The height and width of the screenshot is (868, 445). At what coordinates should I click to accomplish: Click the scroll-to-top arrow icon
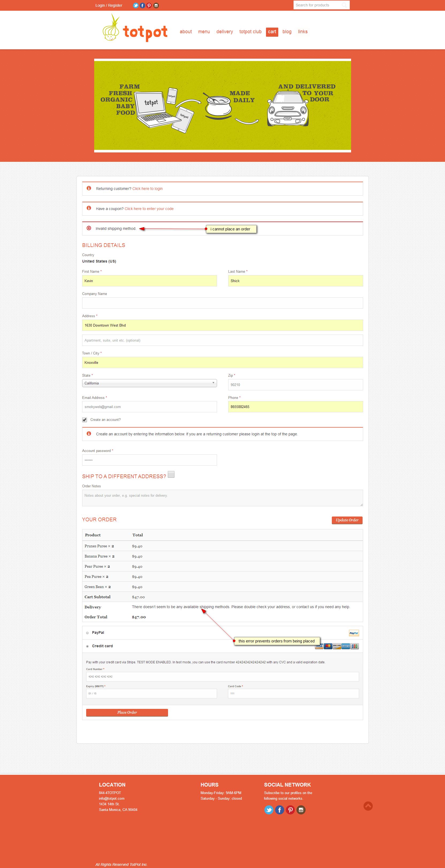(x=368, y=806)
